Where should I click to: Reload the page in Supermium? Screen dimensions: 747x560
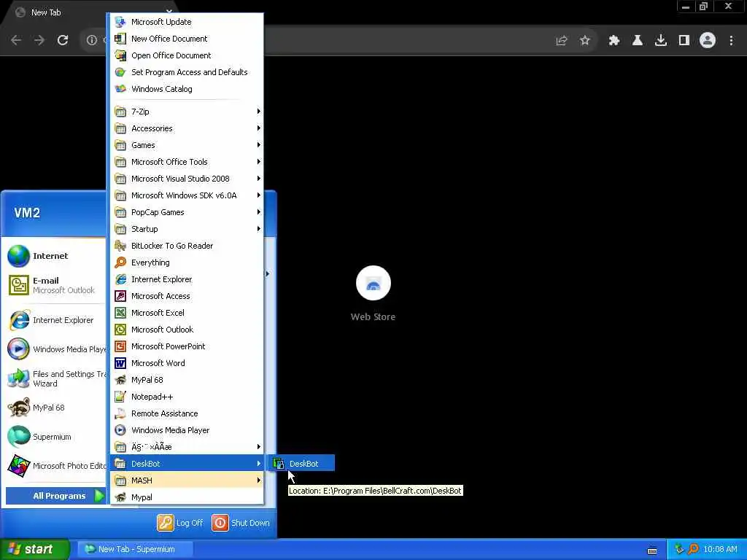coord(63,41)
